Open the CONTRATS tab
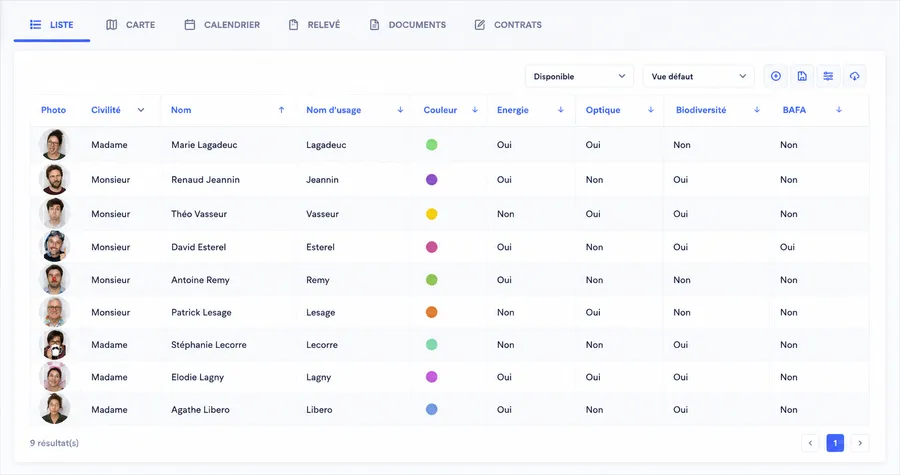This screenshot has height=475, width=900. 508,25
